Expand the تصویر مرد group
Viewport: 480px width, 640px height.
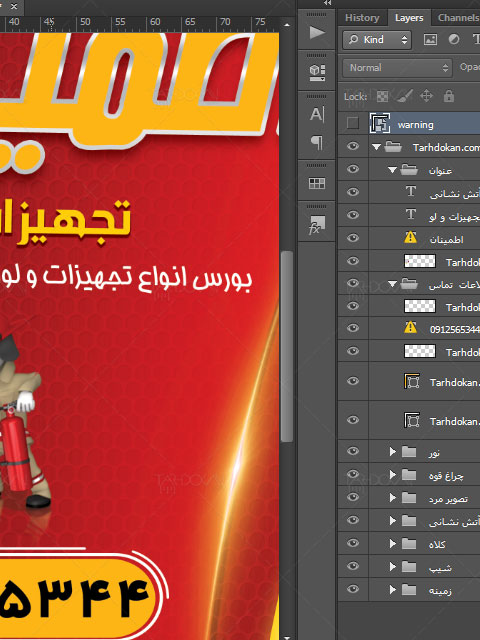click(x=393, y=498)
